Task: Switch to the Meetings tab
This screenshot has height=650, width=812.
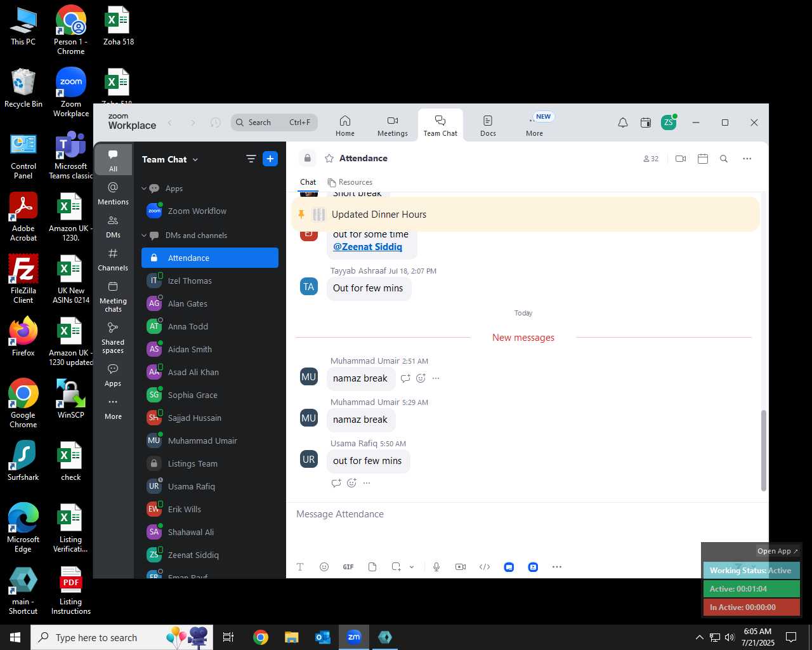Action: 393,126
